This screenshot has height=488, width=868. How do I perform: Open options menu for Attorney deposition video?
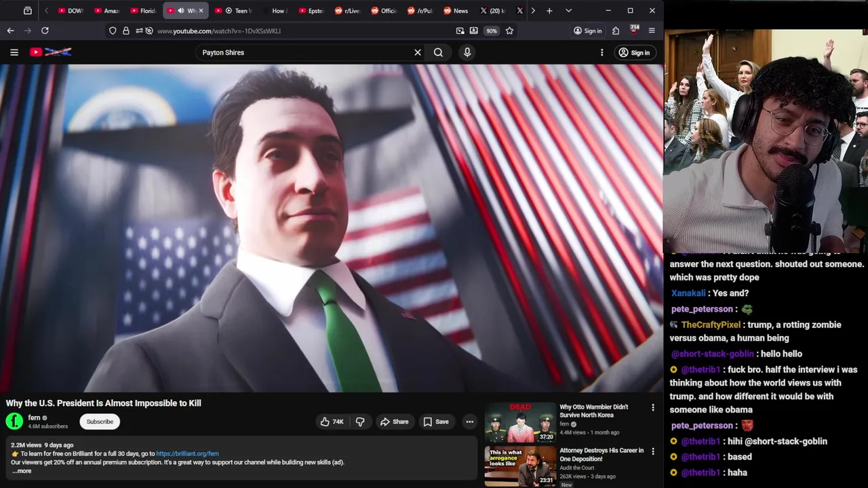pos(653,451)
